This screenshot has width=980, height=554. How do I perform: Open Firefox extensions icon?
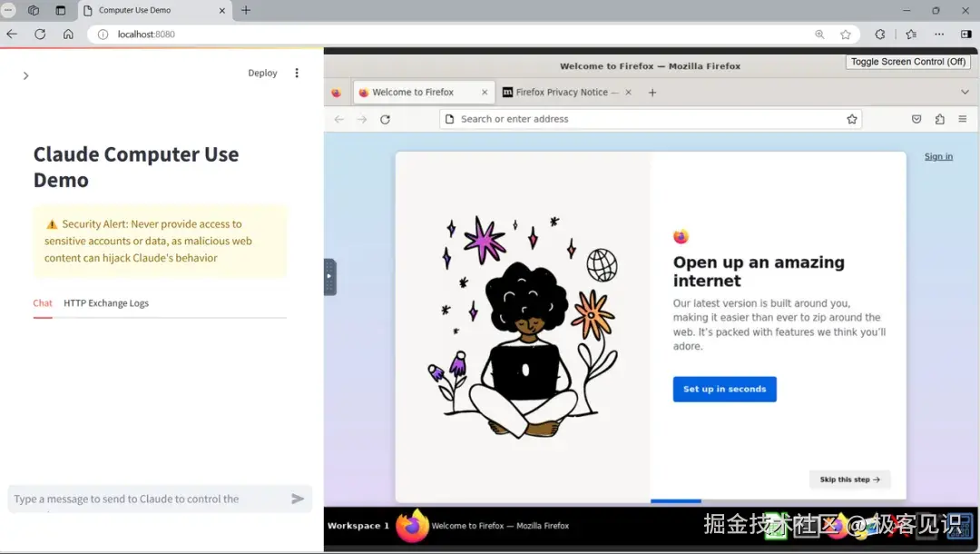(939, 120)
